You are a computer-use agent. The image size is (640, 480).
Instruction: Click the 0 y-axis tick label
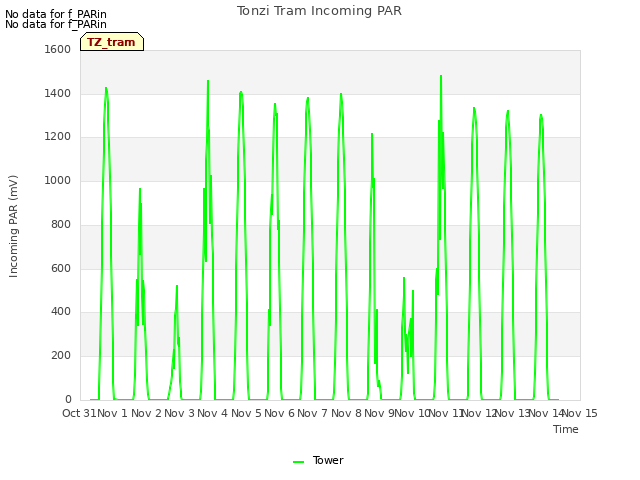coord(68,399)
